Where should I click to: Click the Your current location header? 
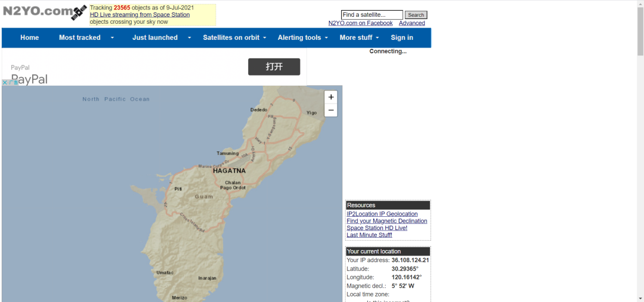[x=388, y=251]
